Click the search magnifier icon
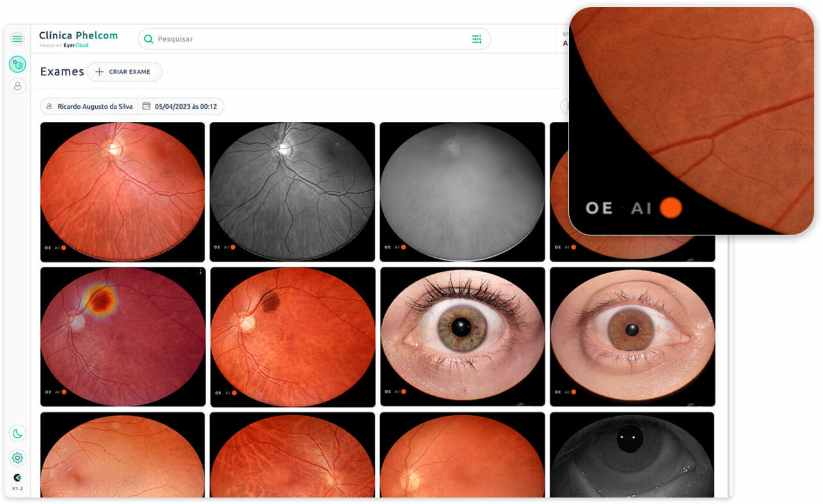Screen dimensions: 823x504 [149, 39]
